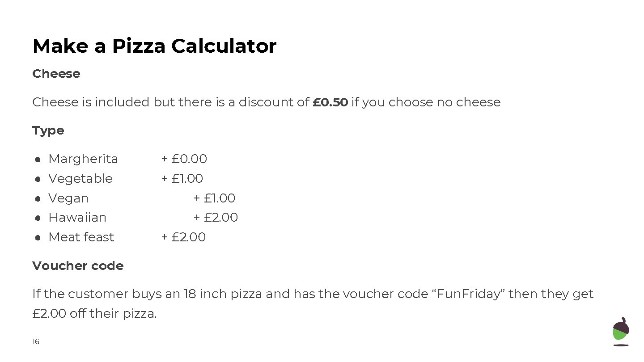
Task: Click the Margherita price + £0.00
Action: click(x=184, y=159)
